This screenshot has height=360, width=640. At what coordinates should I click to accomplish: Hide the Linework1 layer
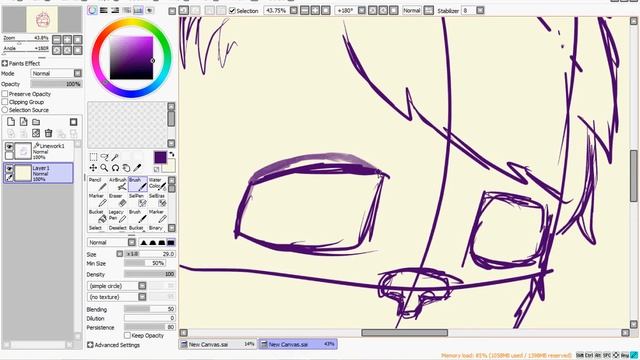[x=9, y=146]
